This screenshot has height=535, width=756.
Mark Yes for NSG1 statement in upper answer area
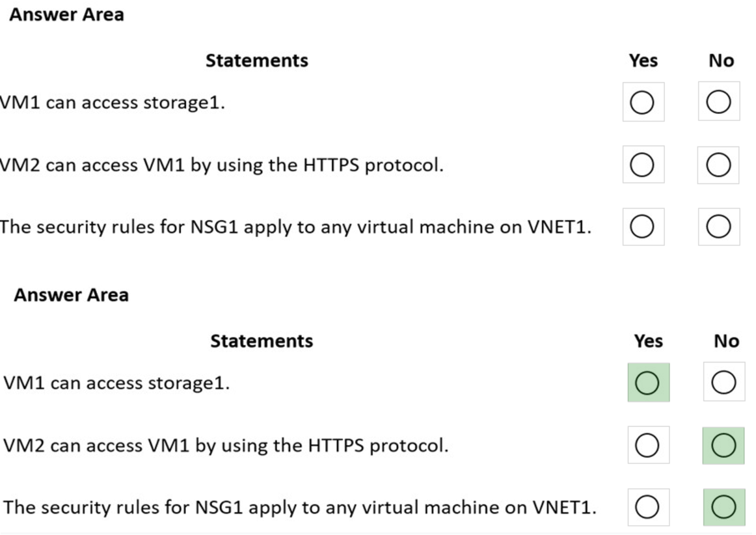click(642, 226)
